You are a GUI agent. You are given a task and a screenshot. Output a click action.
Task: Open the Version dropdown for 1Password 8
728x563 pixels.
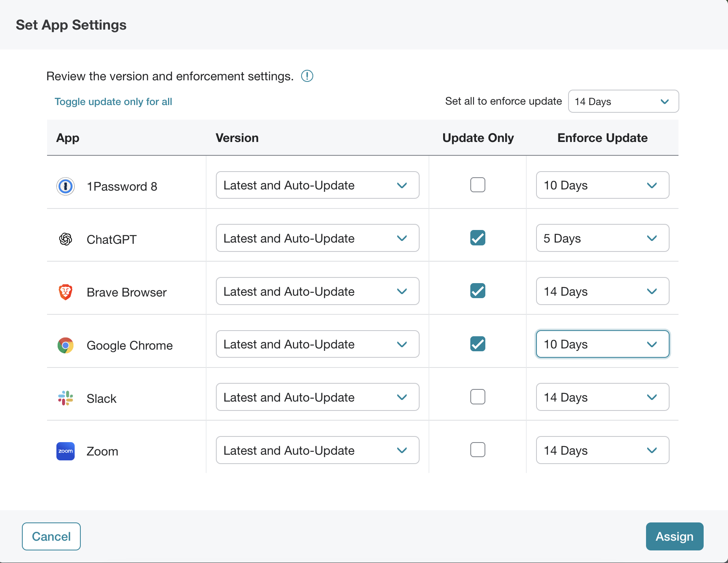(x=318, y=185)
